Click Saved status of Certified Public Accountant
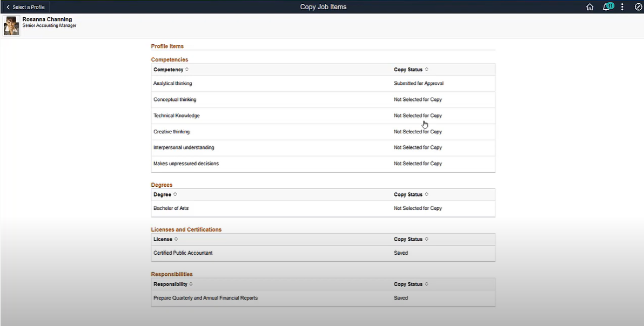This screenshot has width=644, height=326. pos(401,253)
